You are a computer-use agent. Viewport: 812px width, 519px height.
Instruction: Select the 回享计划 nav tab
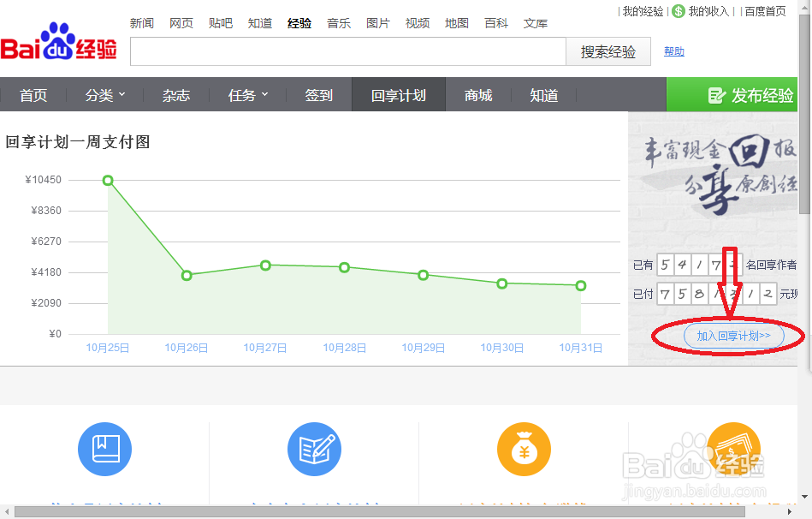click(398, 94)
